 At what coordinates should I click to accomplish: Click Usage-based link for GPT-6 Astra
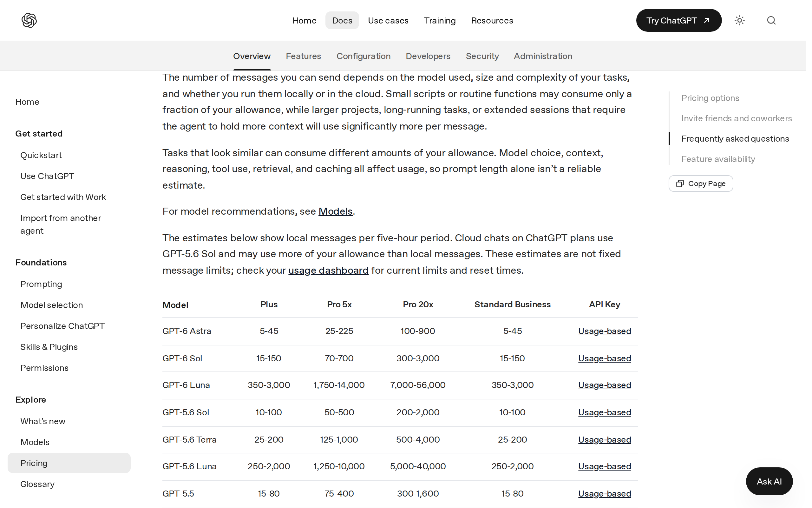(604, 331)
